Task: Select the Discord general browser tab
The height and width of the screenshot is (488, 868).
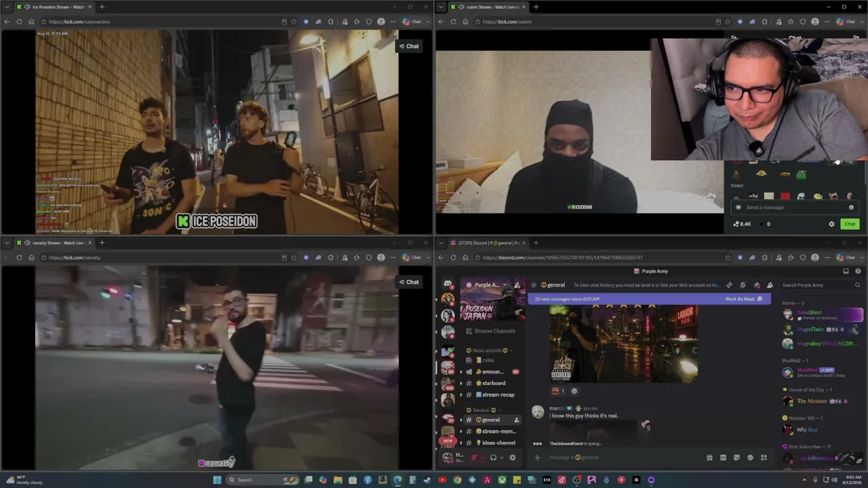Action: pos(488,243)
